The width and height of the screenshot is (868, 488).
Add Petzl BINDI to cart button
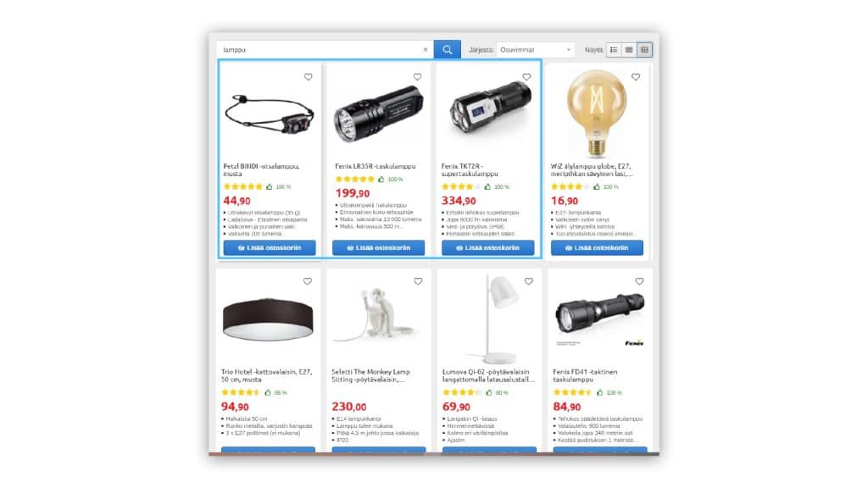tap(270, 248)
